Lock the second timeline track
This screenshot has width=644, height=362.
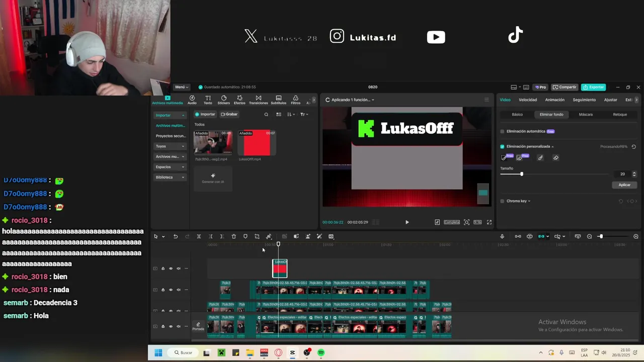pos(163,290)
